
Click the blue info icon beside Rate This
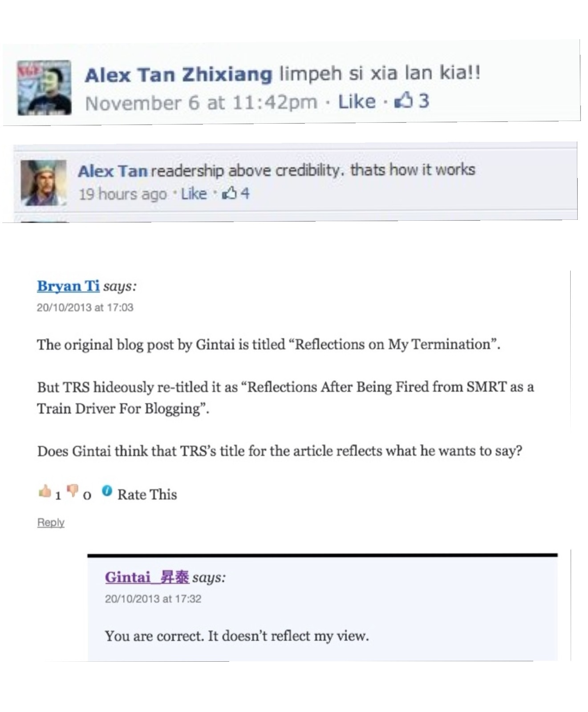[x=107, y=490]
